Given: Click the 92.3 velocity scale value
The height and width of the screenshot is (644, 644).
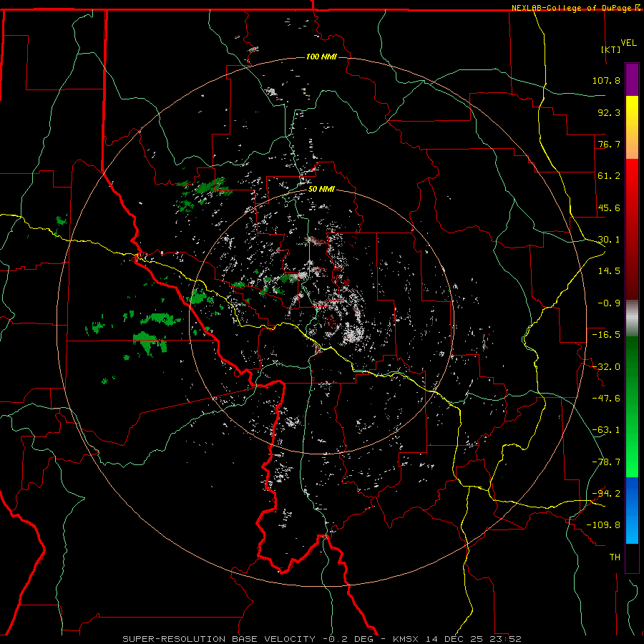Looking at the screenshot, I should pos(609,112).
